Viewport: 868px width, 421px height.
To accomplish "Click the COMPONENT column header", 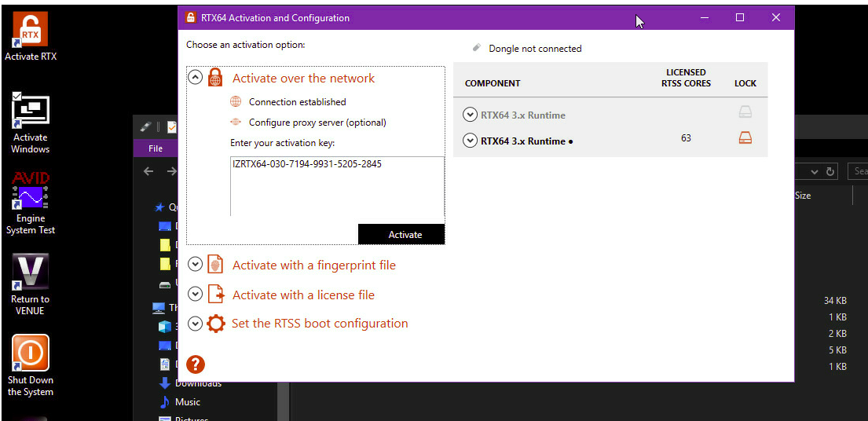I will pos(493,83).
